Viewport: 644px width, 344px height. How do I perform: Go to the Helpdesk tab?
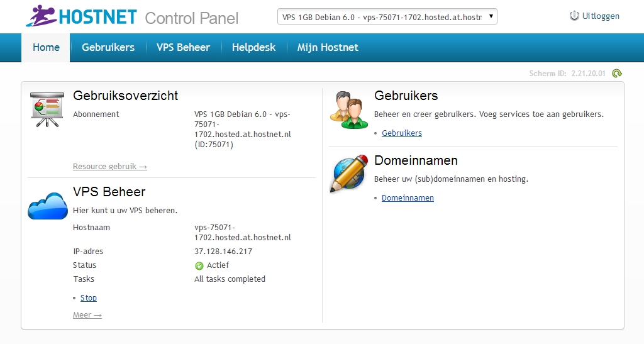[x=253, y=47]
